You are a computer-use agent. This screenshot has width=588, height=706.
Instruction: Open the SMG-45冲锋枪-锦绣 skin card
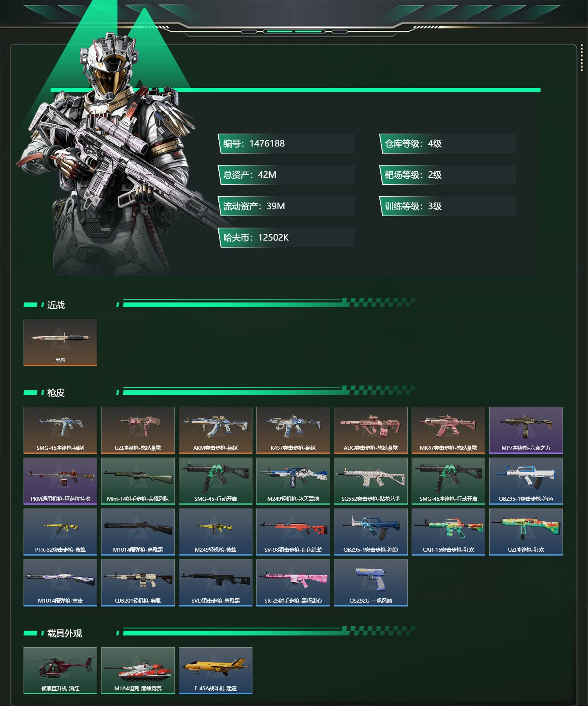(x=60, y=430)
